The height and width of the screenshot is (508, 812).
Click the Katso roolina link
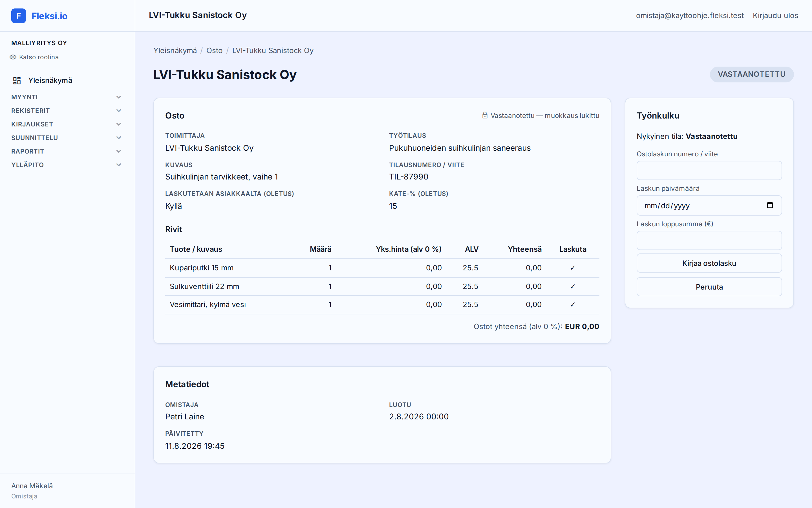tap(39, 57)
